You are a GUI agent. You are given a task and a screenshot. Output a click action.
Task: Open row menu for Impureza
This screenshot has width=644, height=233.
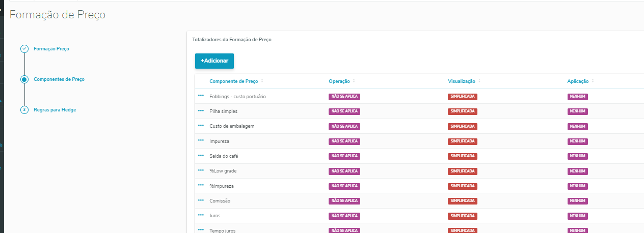[201, 140]
